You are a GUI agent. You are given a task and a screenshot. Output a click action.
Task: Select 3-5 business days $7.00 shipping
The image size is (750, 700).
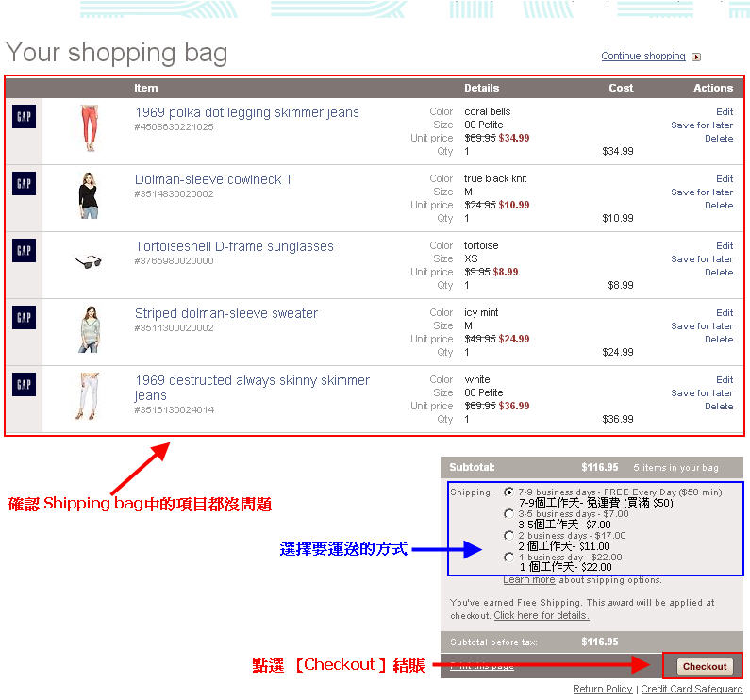(x=508, y=513)
